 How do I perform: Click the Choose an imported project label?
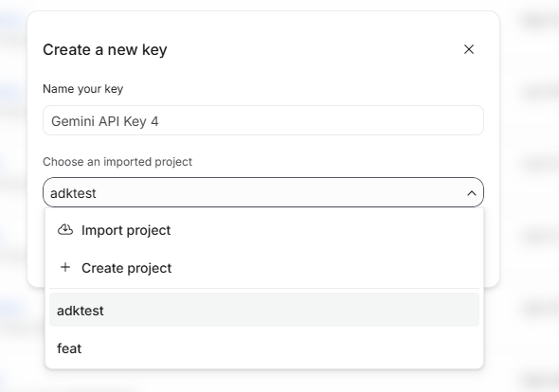(117, 162)
